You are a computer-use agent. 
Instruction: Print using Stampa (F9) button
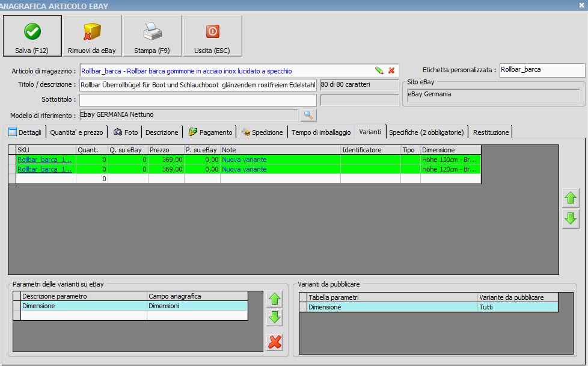click(x=152, y=36)
